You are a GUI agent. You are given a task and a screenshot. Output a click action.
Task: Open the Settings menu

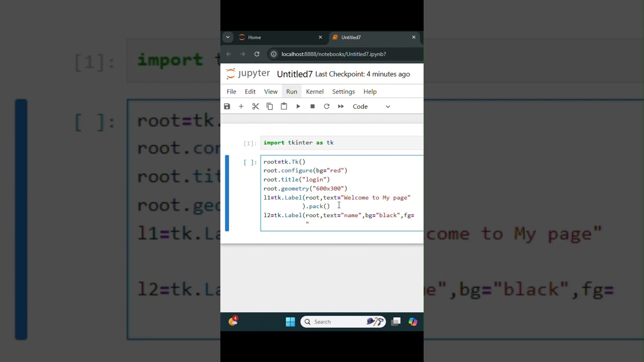tap(343, 92)
